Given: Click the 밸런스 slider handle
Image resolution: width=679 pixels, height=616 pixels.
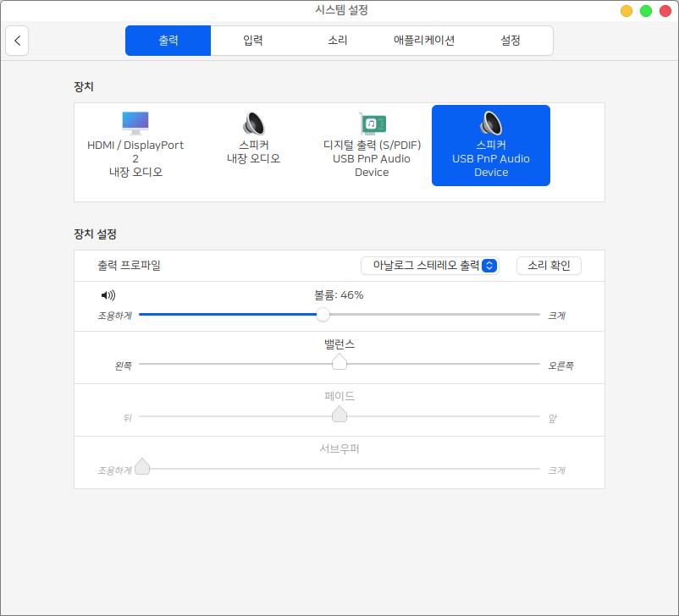Looking at the screenshot, I should click(x=339, y=363).
